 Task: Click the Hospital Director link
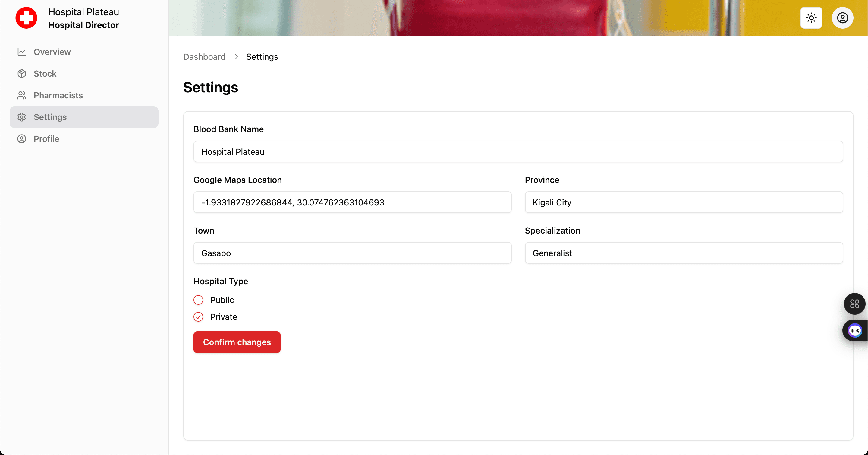83,25
